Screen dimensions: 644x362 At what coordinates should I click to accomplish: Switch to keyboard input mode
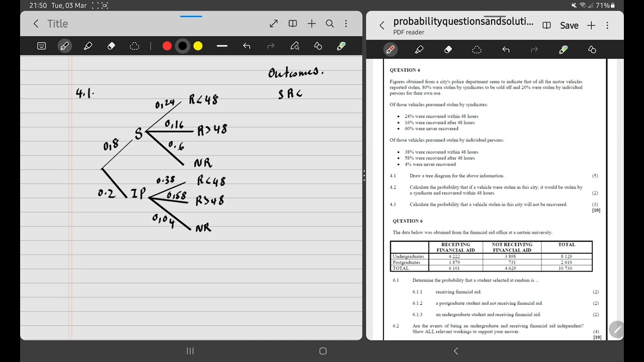[42, 46]
